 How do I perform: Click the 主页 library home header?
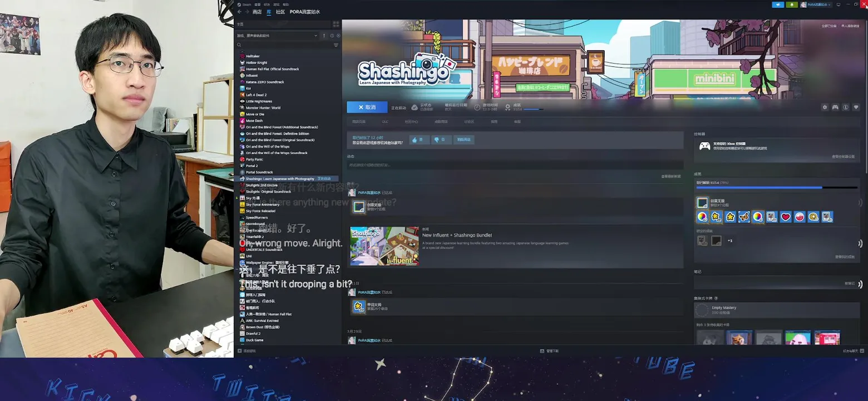click(x=283, y=24)
